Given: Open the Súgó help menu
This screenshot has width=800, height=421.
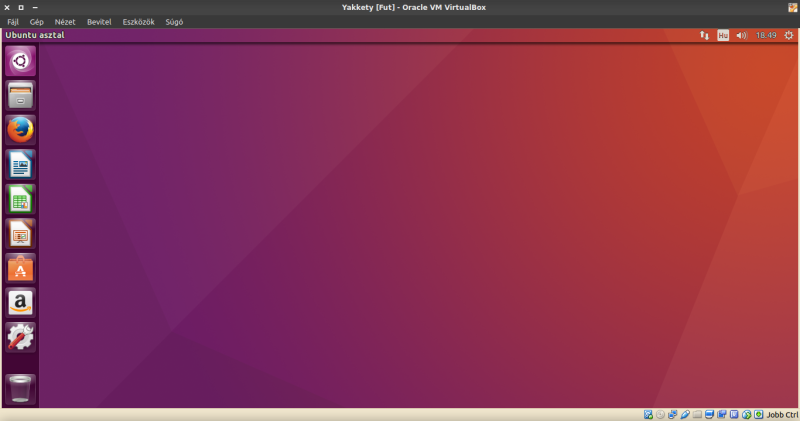Looking at the screenshot, I should coord(174,21).
